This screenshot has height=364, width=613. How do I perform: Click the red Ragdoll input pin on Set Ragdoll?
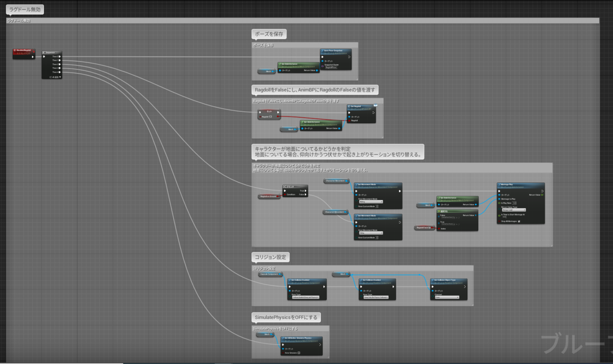click(x=349, y=120)
